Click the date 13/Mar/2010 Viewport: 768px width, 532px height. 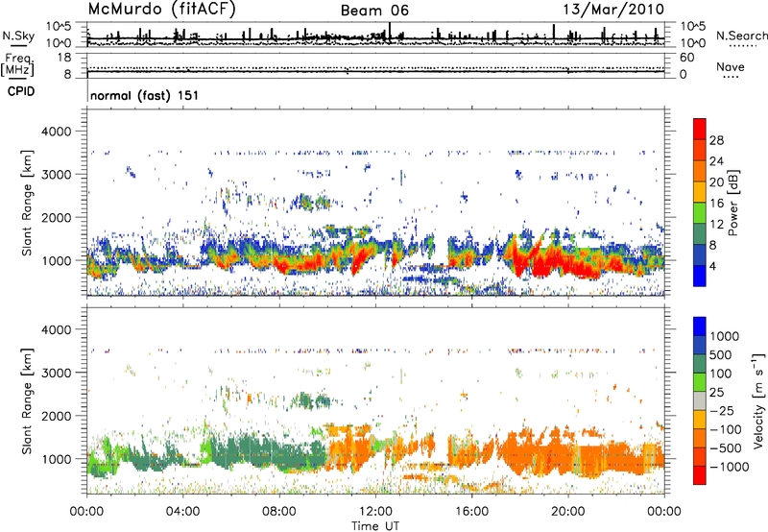tap(613, 9)
